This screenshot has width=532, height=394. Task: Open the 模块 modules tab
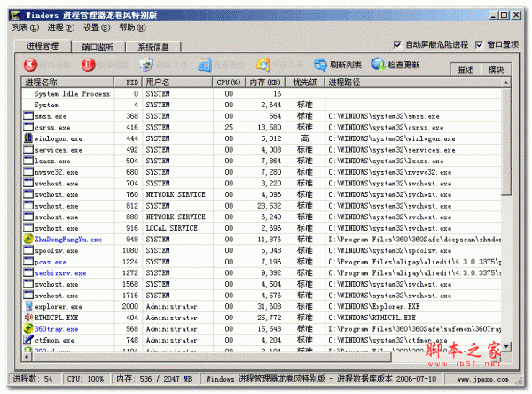496,69
